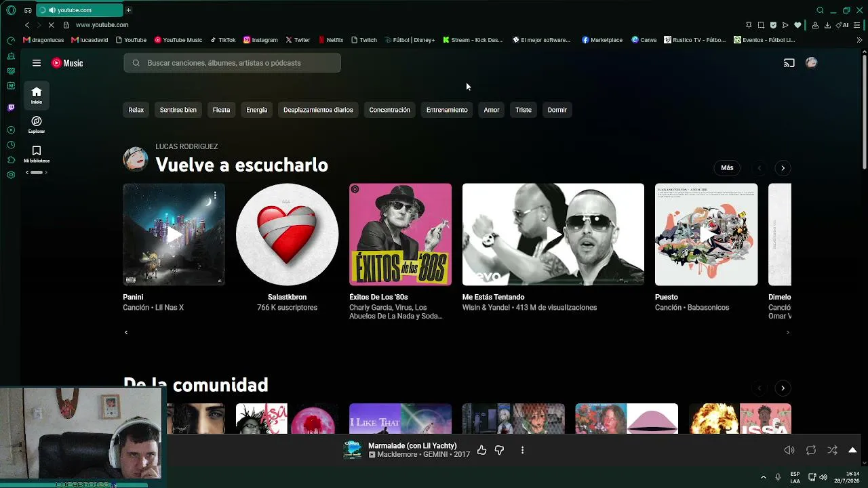Stop loading the page with X

pos(51,25)
